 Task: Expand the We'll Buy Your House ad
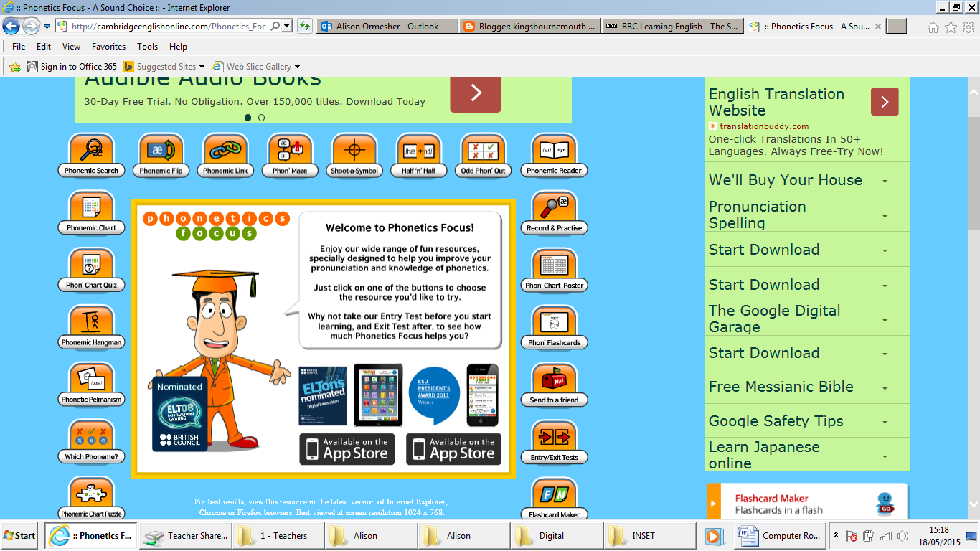[807, 180]
